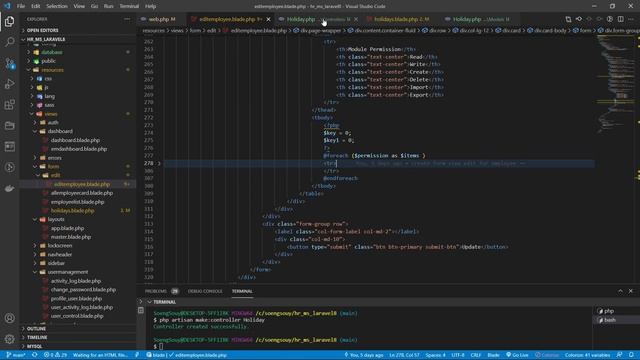Open change_password.blade.php in the explorer
Viewport: 640px width, 360px height.
coord(83,289)
